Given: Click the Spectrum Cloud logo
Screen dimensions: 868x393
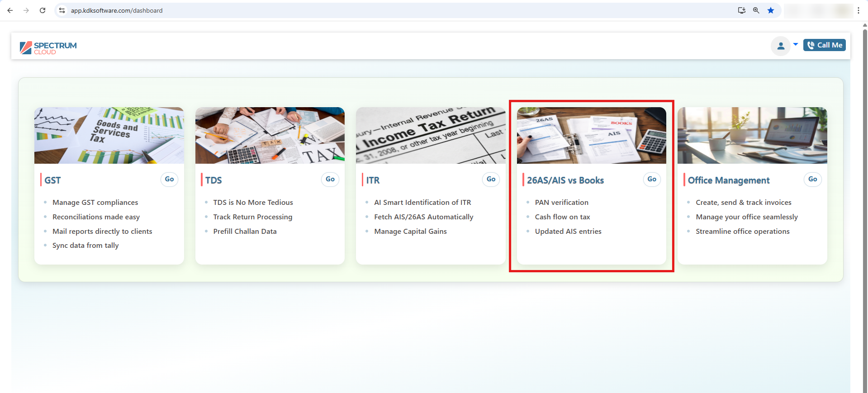Looking at the screenshot, I should click(x=48, y=47).
